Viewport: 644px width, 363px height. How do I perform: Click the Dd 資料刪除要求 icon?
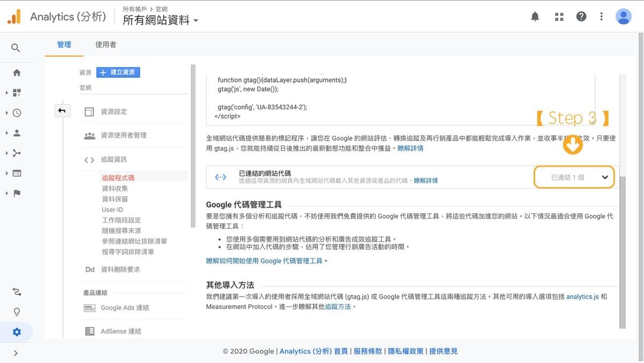(x=90, y=270)
